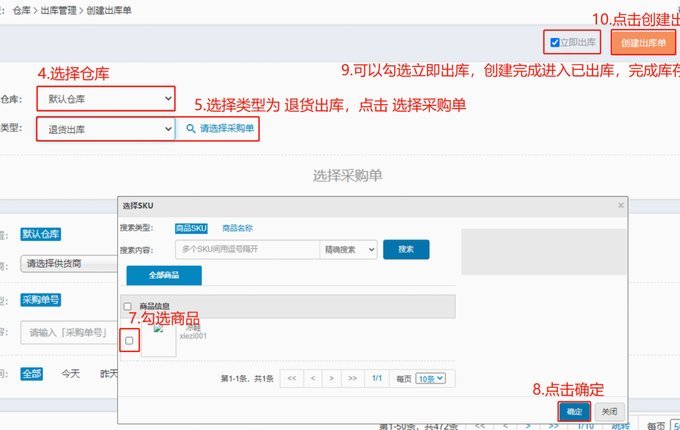Go to previous page in SKU dialog
The width and height of the screenshot is (680, 430).
pos(313,378)
